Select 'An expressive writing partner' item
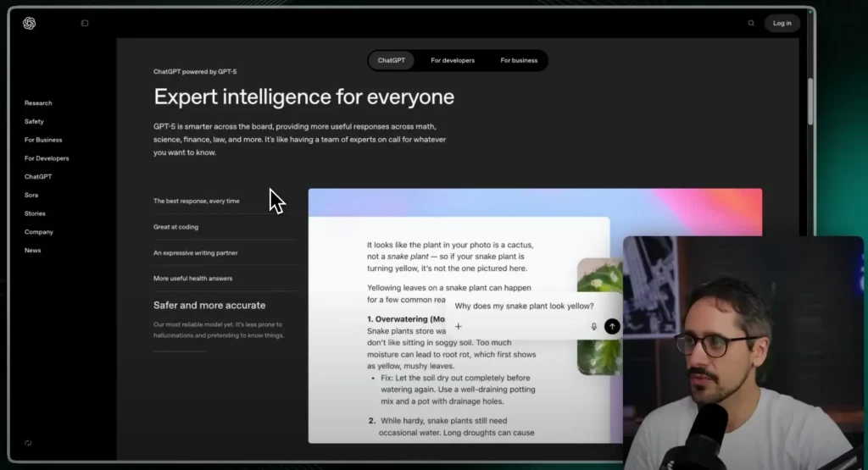The height and width of the screenshot is (470, 868). tap(196, 252)
